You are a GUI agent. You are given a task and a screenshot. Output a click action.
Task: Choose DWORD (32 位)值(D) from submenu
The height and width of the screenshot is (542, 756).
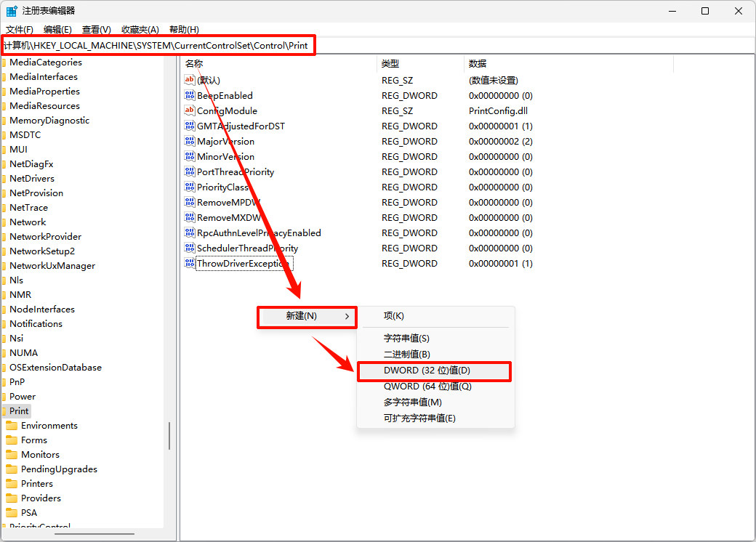tap(427, 371)
